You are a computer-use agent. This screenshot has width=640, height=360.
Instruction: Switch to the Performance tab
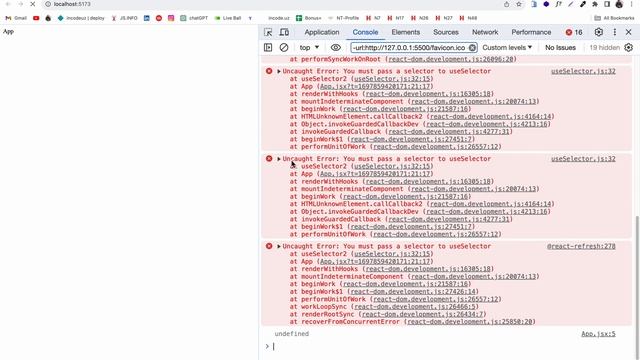531,32
